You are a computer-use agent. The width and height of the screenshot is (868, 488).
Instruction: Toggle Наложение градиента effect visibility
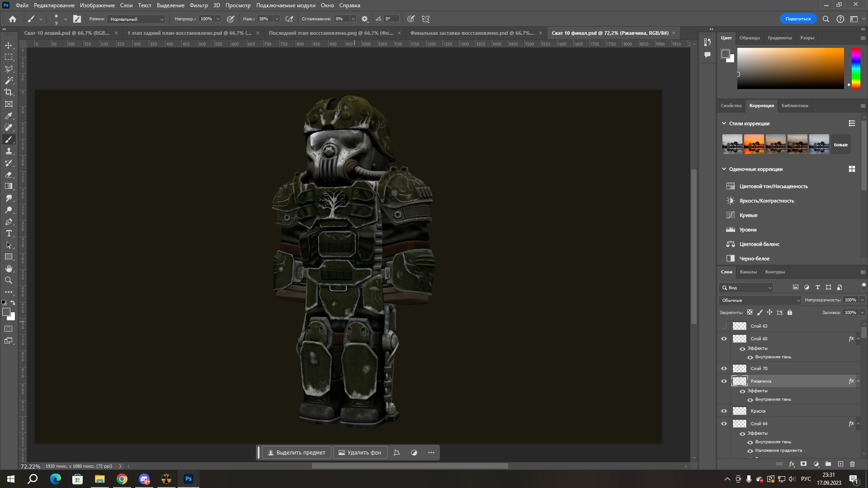(x=750, y=450)
